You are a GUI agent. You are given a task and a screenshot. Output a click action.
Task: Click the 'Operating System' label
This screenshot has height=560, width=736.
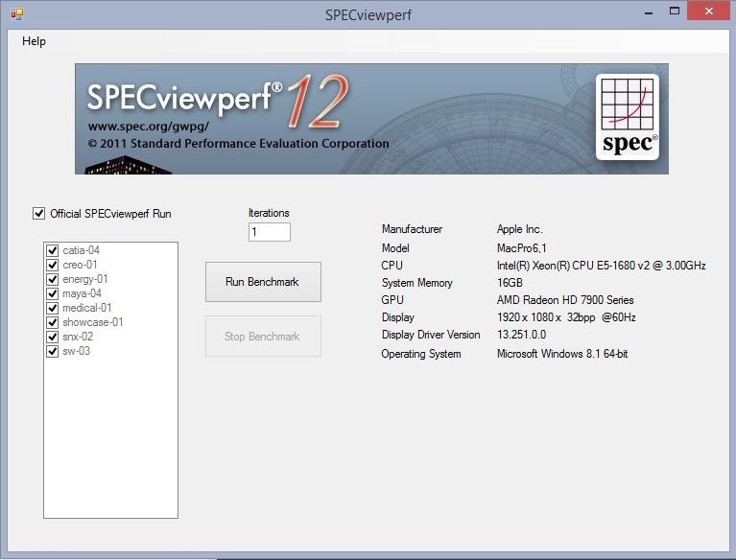click(x=421, y=354)
